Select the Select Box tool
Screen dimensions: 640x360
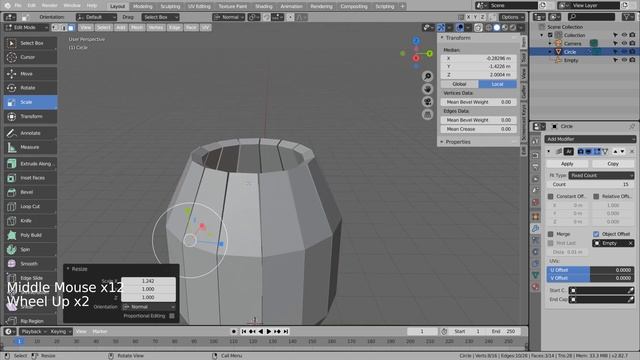31,43
